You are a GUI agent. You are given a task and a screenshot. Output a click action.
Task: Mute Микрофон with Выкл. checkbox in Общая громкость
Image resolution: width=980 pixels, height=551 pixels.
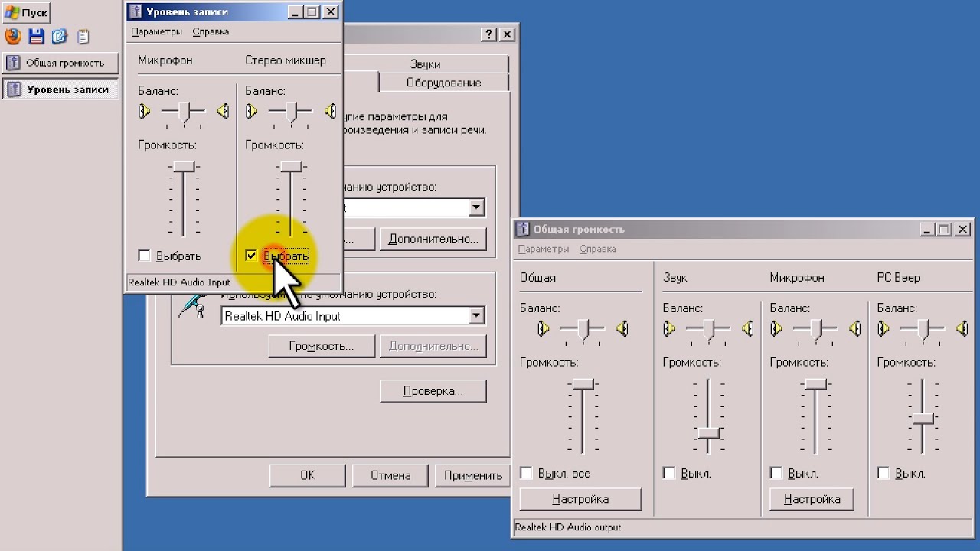pyautogui.click(x=776, y=473)
